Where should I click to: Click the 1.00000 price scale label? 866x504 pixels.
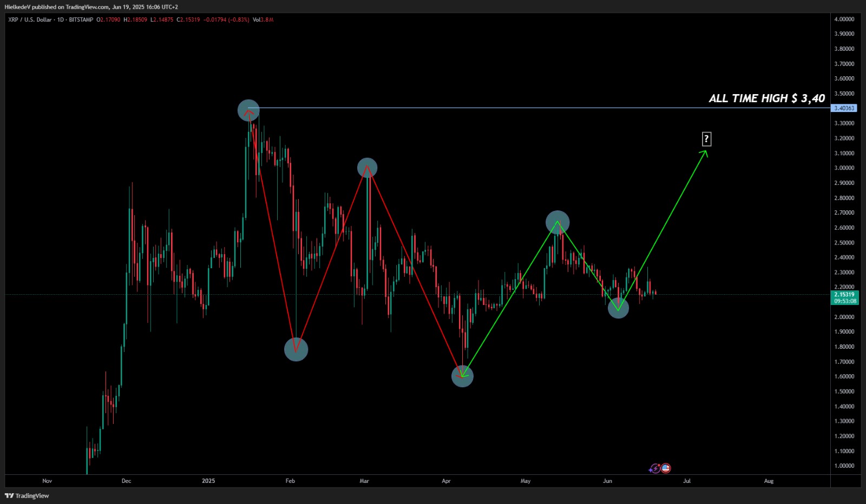pyautogui.click(x=844, y=466)
